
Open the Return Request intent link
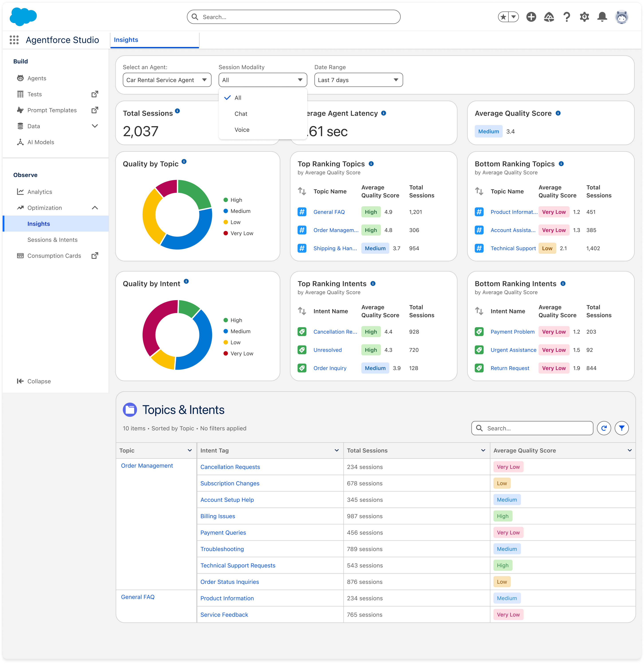click(x=510, y=368)
